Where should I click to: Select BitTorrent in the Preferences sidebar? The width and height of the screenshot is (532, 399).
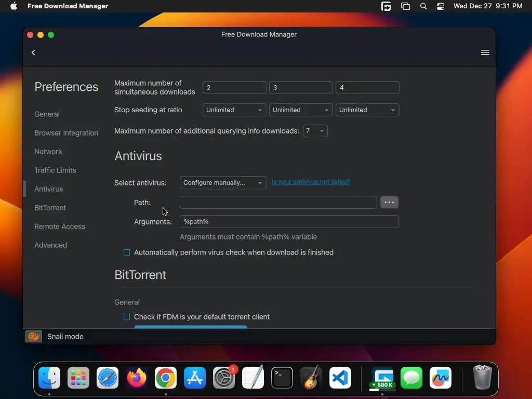(x=50, y=208)
